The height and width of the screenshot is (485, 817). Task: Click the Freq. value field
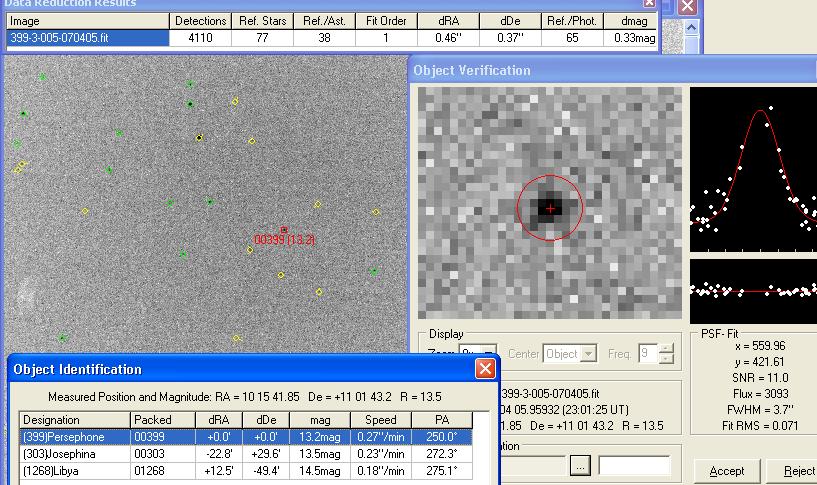tap(649, 354)
